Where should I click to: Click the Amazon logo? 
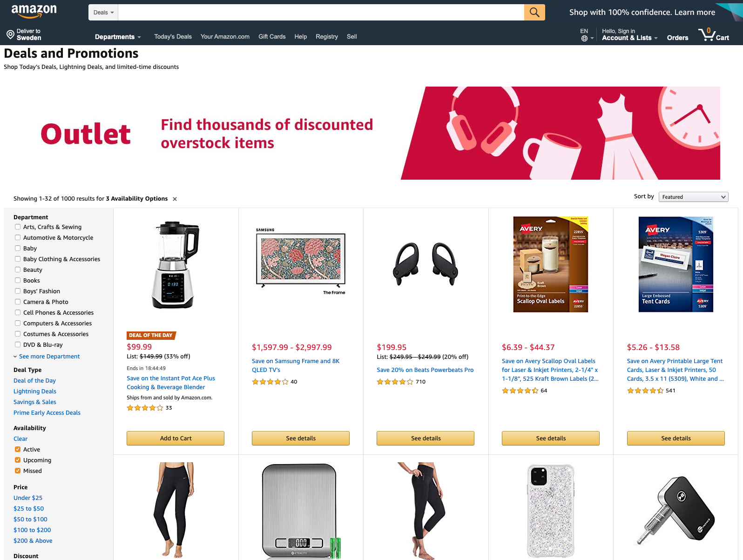[x=34, y=11]
